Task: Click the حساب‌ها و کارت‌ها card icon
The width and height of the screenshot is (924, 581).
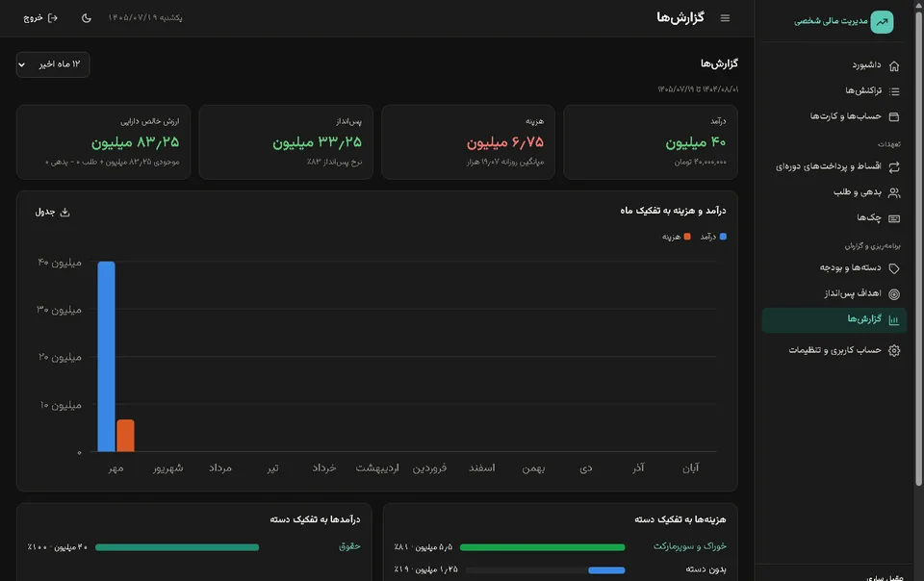Action: 894,116
